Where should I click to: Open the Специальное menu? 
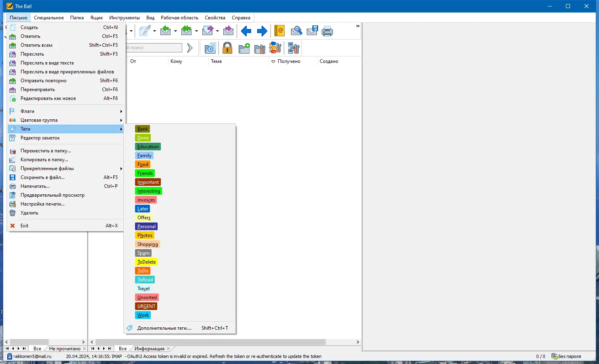pos(49,18)
